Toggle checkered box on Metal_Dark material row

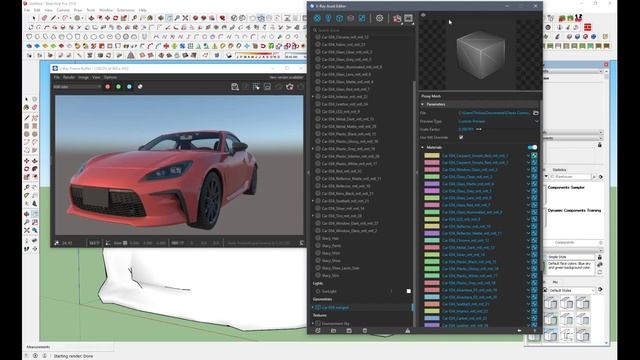534,247
